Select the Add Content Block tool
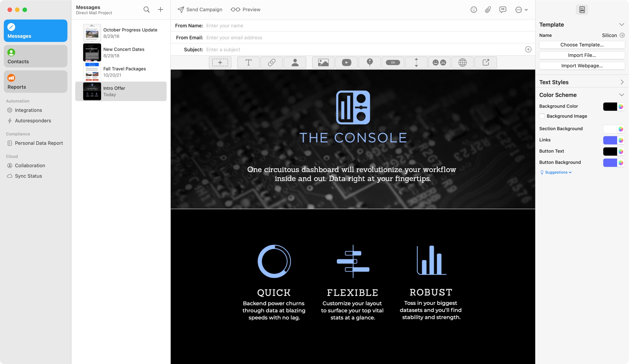629x364 pixels. 220,62
